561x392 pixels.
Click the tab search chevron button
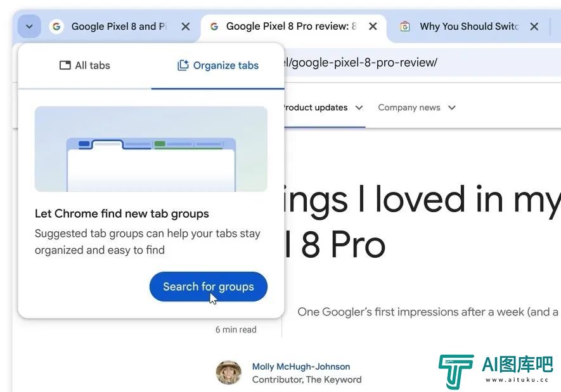coord(29,27)
